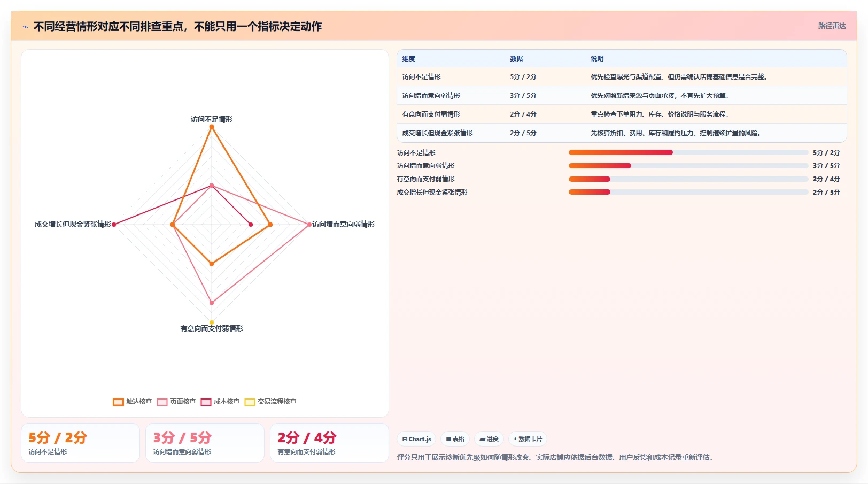This screenshot has height=484, width=868.
Task: Click the 5分 / 2分 stat card
Action: [x=80, y=443]
